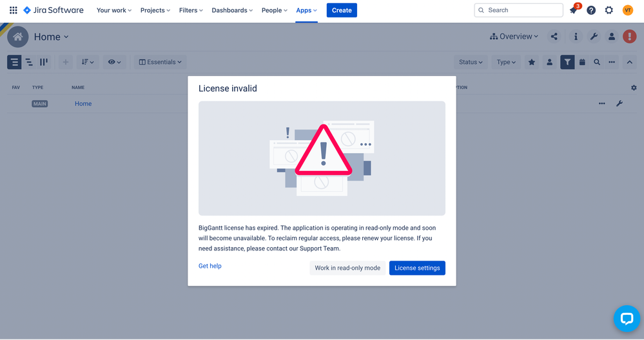644x340 pixels.
Task: Open the box info icon
Action: point(576,37)
